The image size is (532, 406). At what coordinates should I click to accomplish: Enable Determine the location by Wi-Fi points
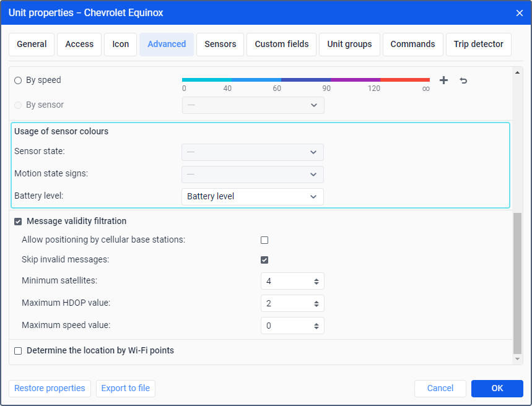[x=18, y=351]
